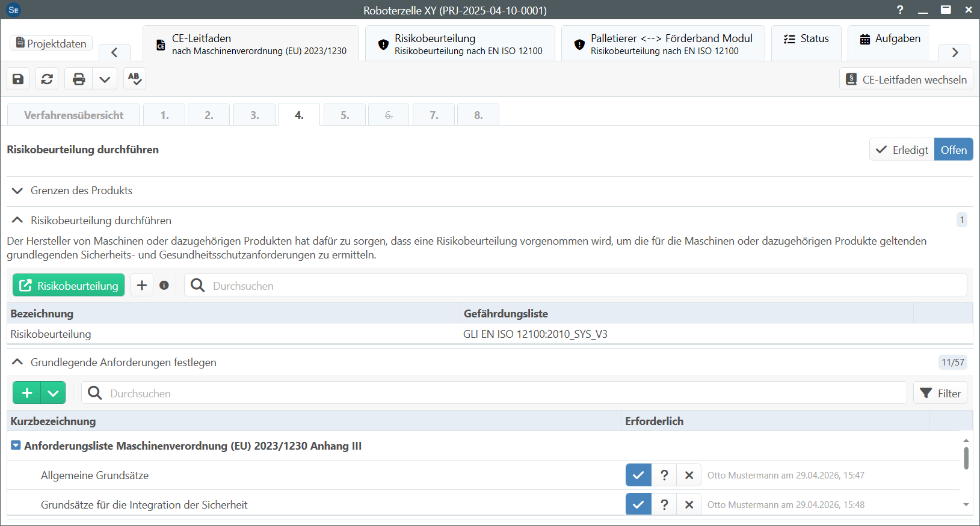Show more tabs with right chevron
The image size is (980, 526).
(x=955, y=52)
